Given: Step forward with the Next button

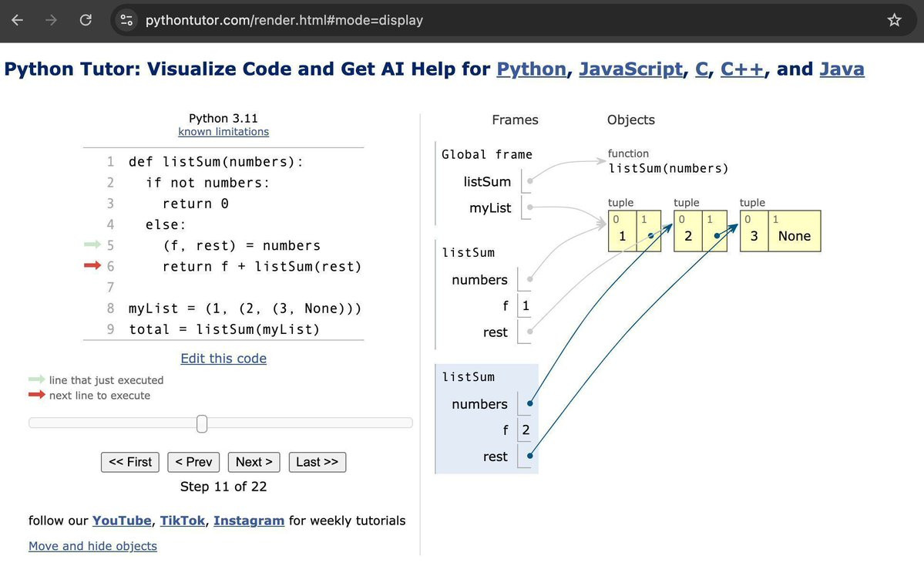Looking at the screenshot, I should pos(254,462).
